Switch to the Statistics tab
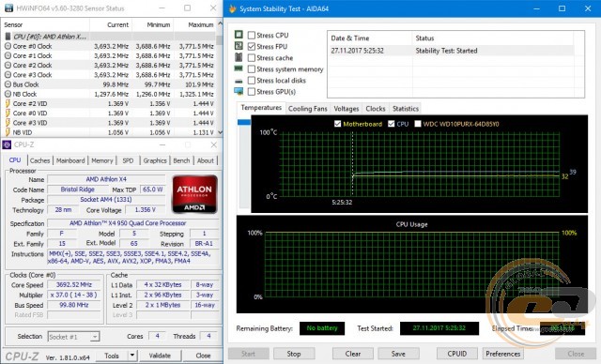 pos(406,109)
